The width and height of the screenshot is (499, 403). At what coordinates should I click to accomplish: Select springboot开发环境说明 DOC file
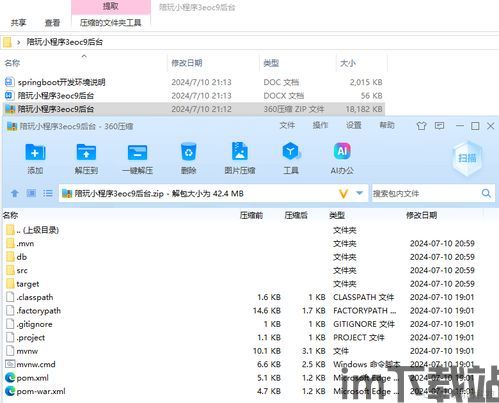pyautogui.click(x=62, y=82)
